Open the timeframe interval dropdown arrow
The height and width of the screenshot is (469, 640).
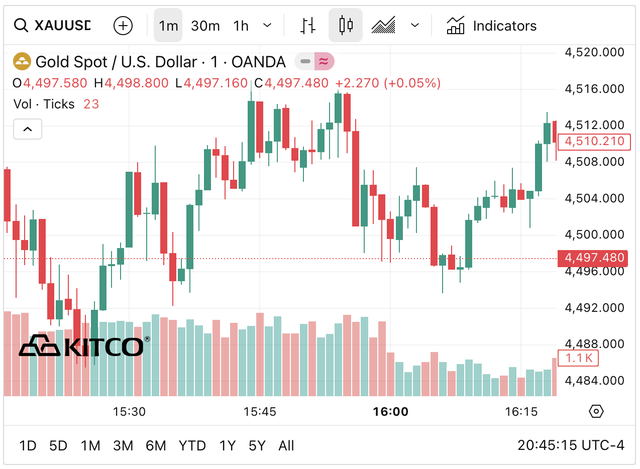tap(267, 25)
